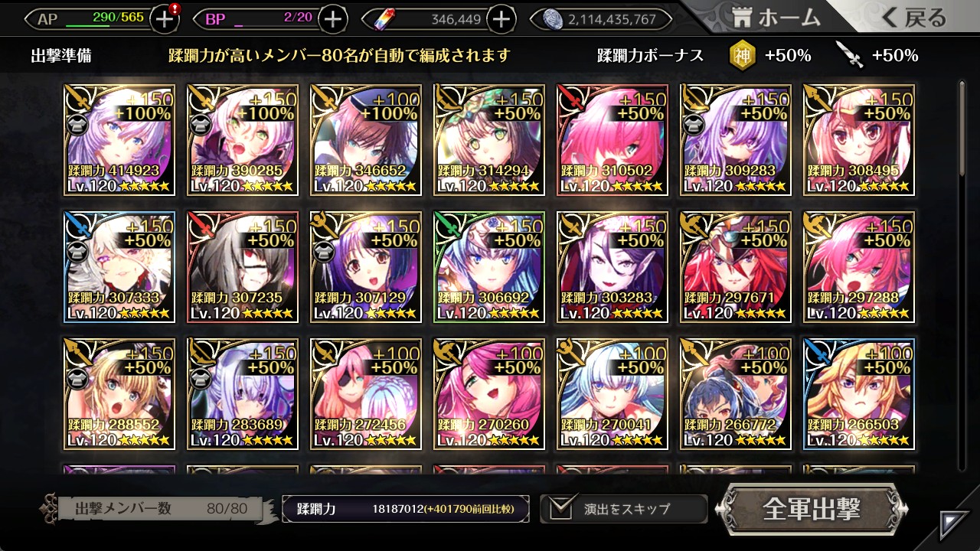Tap the silver coin currency icon
The height and width of the screenshot is (551, 980).
[x=553, y=19]
